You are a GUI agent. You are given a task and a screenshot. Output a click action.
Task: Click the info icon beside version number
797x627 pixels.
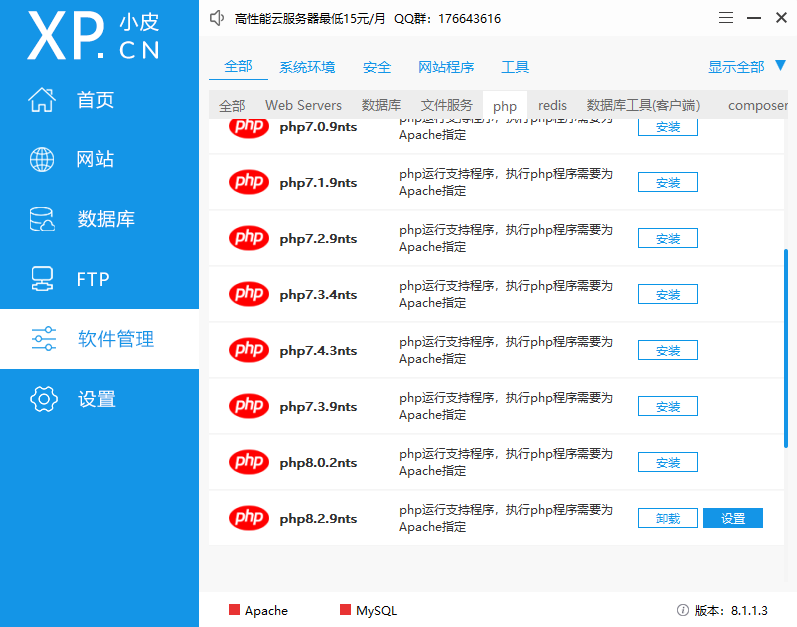683,610
